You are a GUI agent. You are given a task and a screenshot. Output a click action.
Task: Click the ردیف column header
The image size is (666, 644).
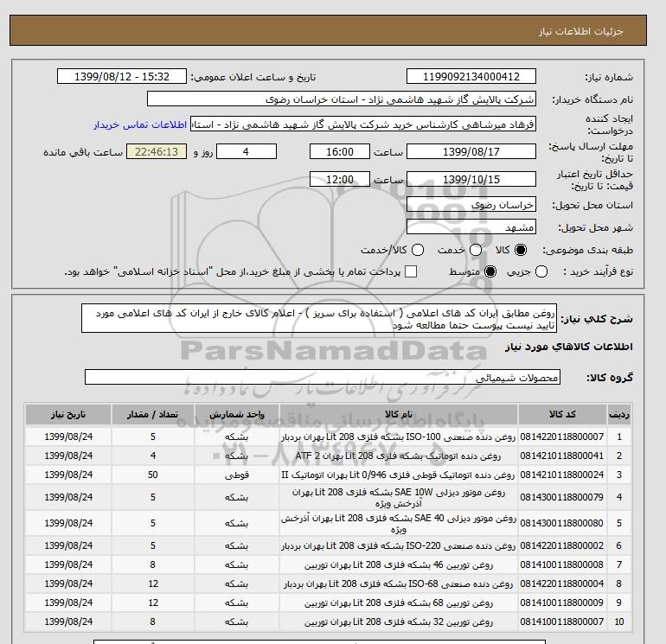619,414
